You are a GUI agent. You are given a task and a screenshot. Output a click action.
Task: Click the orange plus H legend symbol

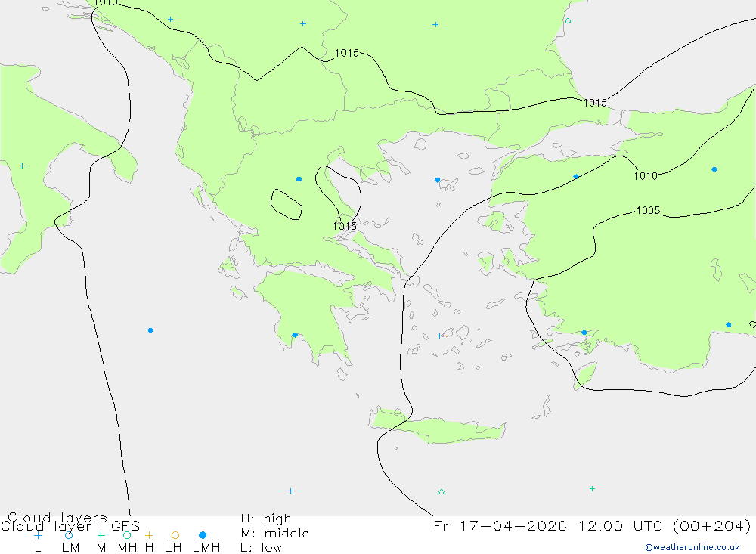click(x=149, y=535)
